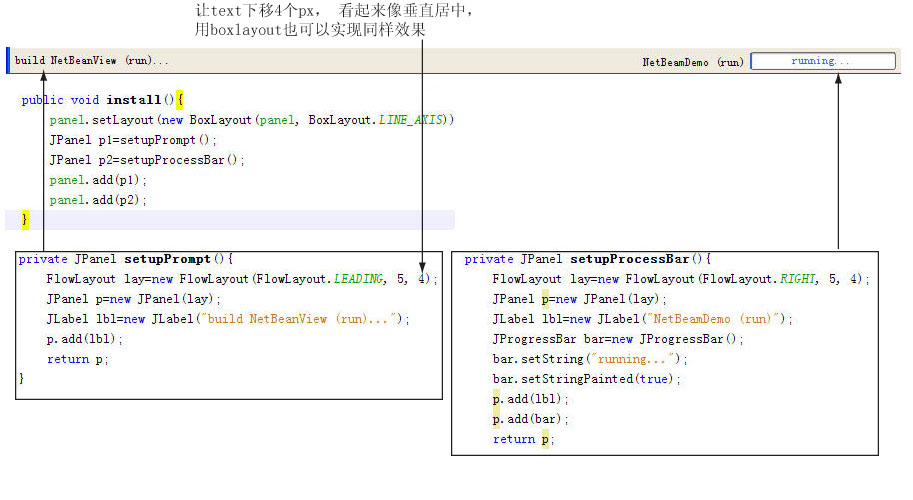Click the 'JProgressBar bar=new JProgressBar();' line
The image size is (913, 500).
coord(618,339)
